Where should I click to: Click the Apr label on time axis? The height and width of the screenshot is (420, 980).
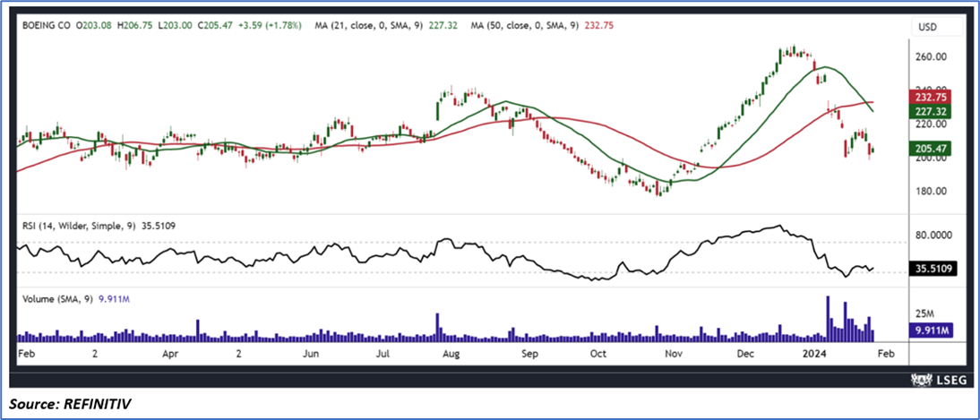pos(172,354)
